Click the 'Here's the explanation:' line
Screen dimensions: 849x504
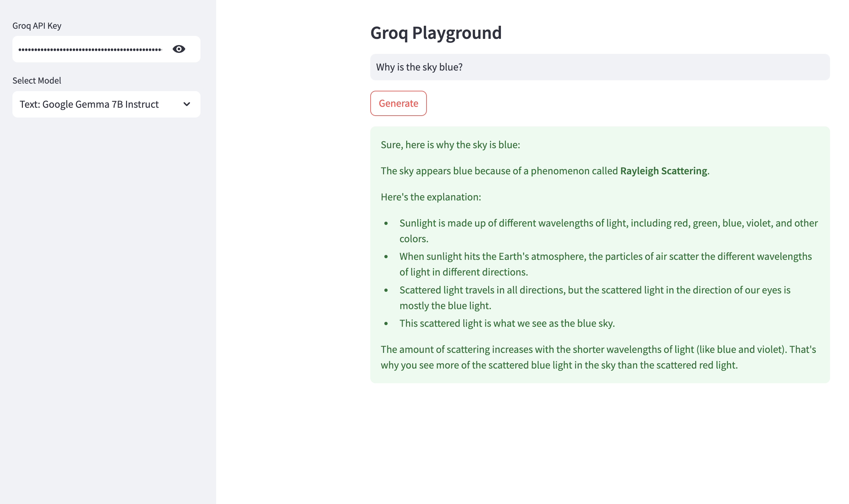pos(430,197)
